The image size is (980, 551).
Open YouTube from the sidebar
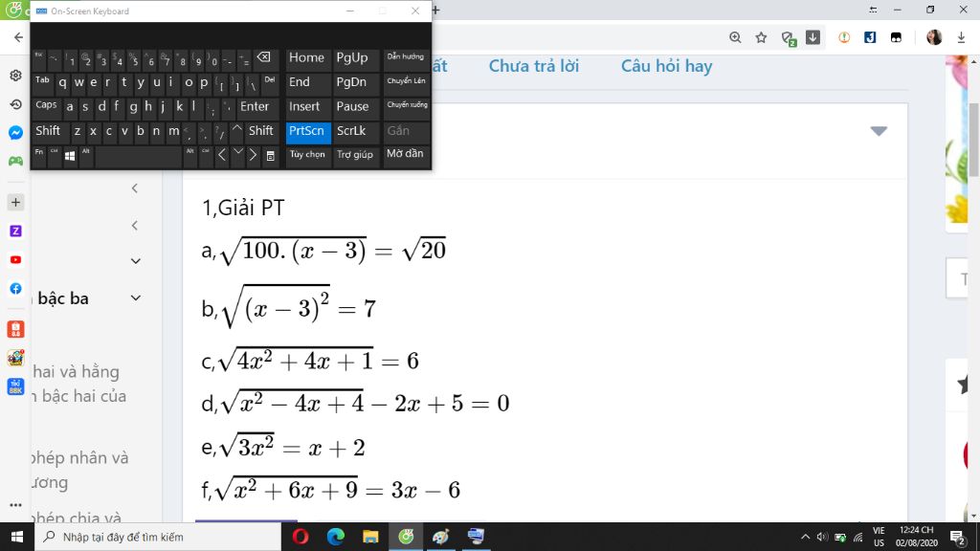[15, 260]
